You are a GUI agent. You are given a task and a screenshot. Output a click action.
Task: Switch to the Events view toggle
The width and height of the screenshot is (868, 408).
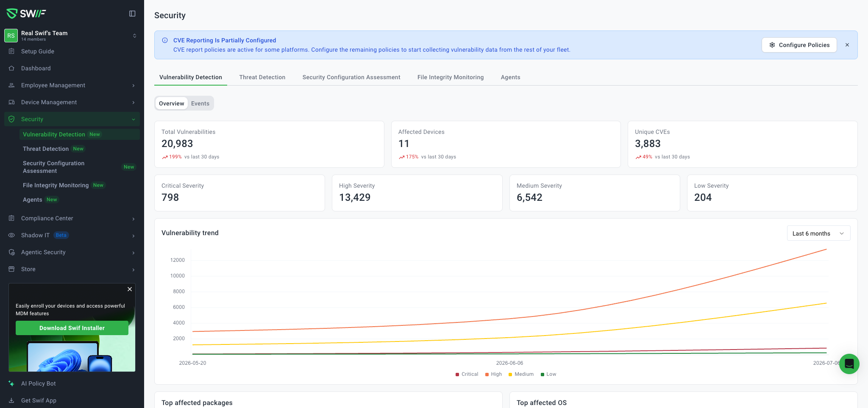(x=200, y=103)
